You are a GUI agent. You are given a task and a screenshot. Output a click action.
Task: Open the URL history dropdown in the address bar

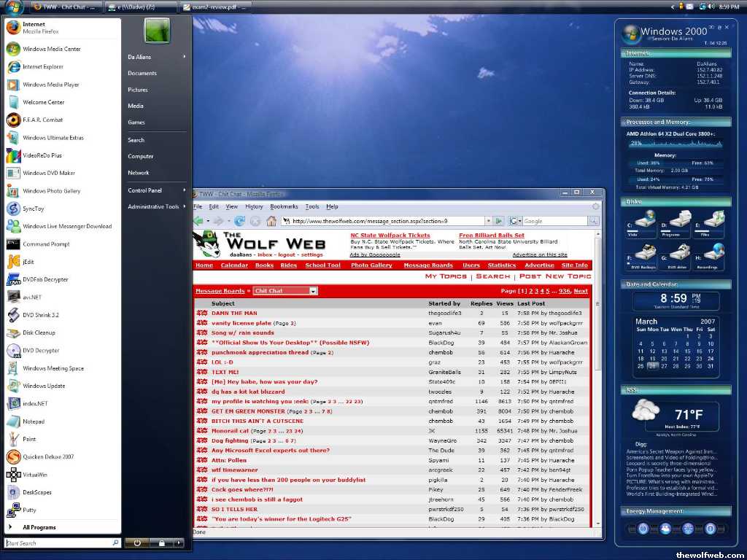click(487, 221)
